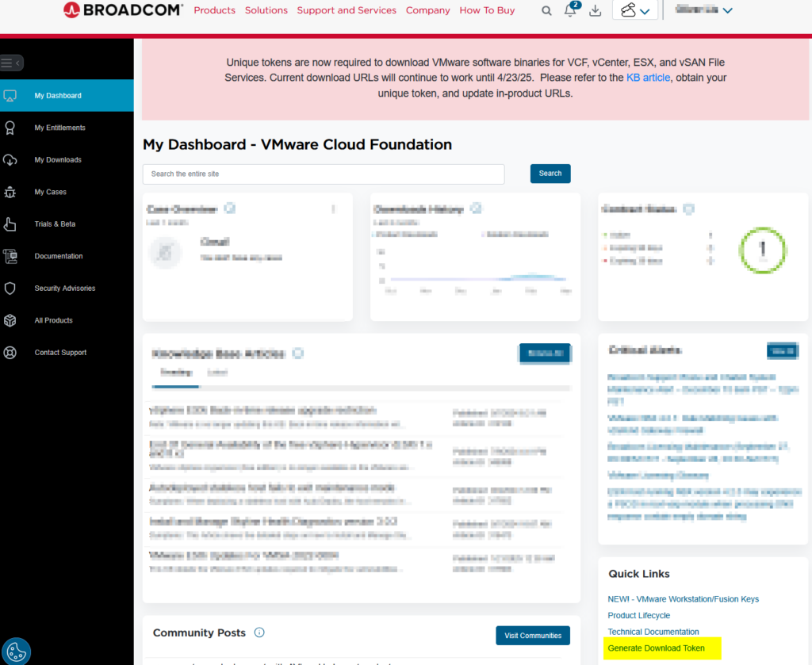Open the Generate Download Token link
812x665 pixels.
(x=656, y=648)
